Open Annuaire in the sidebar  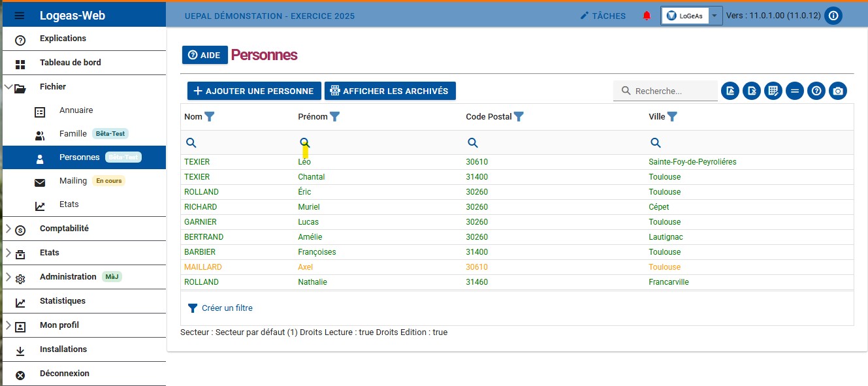click(x=76, y=110)
